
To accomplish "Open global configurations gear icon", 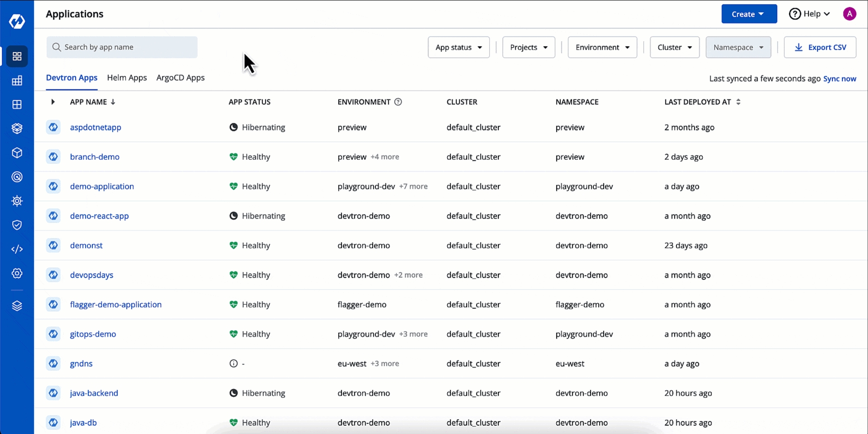I will pos(17,273).
